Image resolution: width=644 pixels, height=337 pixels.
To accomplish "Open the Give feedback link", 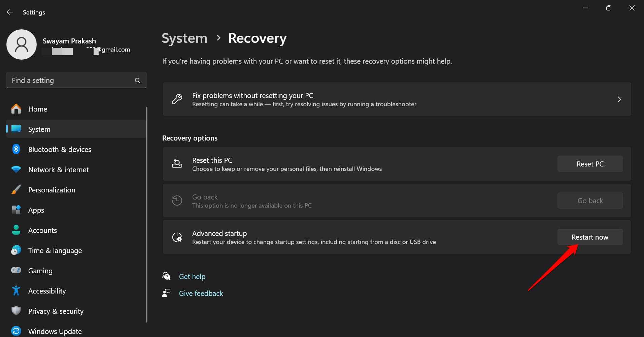I will 201,293.
